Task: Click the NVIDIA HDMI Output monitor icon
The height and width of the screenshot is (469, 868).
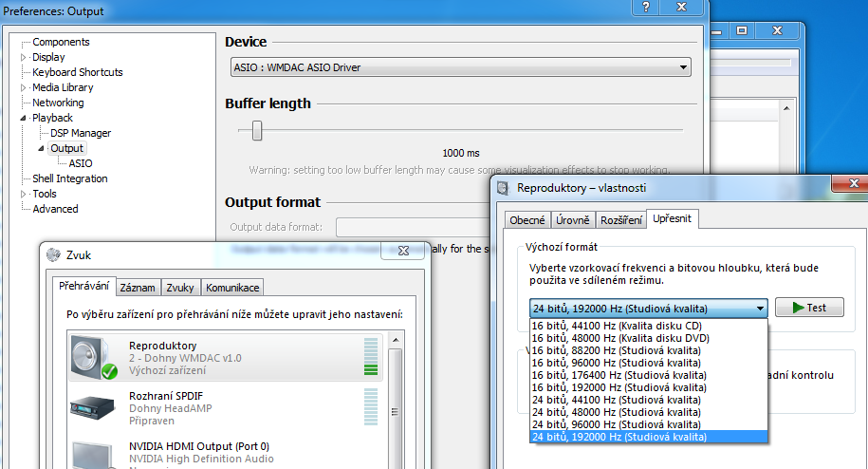Action: [x=94, y=455]
